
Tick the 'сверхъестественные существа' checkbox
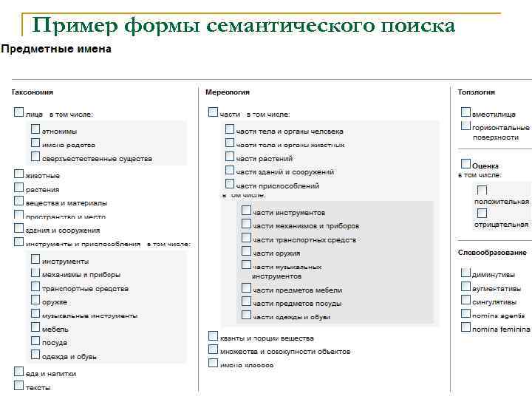tap(35, 157)
